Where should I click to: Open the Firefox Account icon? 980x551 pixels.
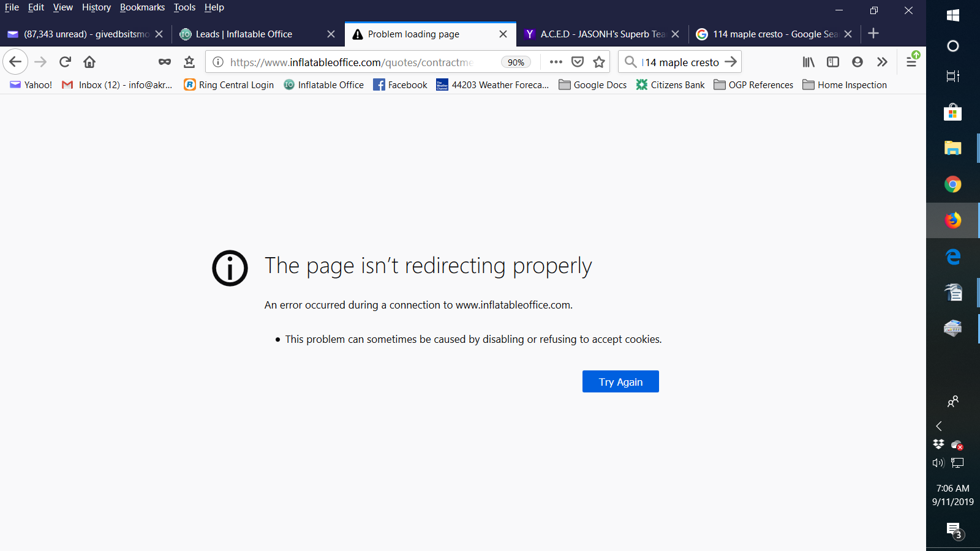(858, 62)
